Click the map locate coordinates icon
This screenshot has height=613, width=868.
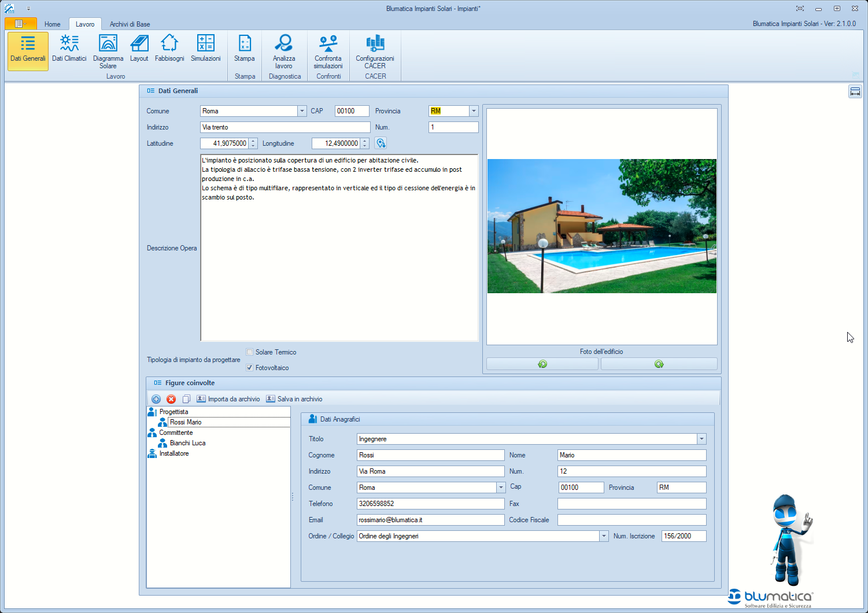381,143
